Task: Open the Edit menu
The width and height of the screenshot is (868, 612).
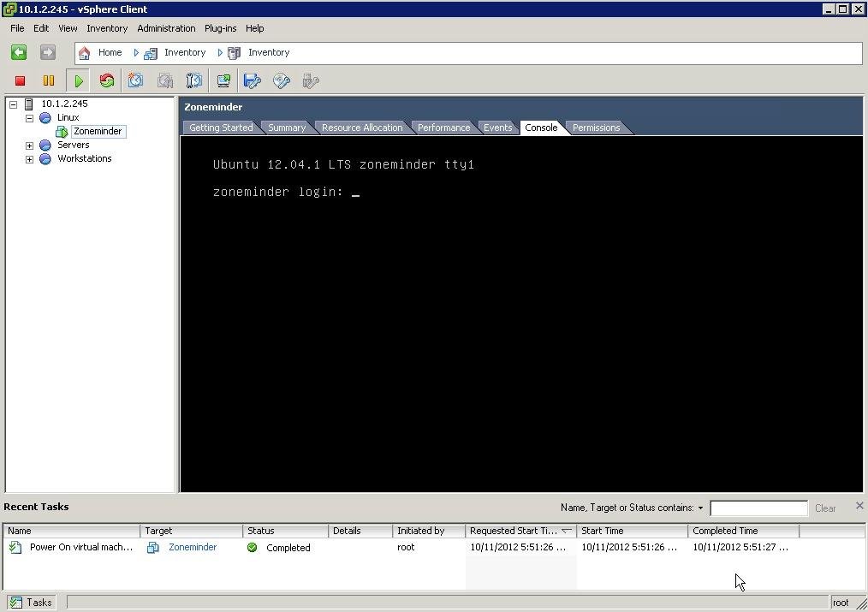Action: 41,28
